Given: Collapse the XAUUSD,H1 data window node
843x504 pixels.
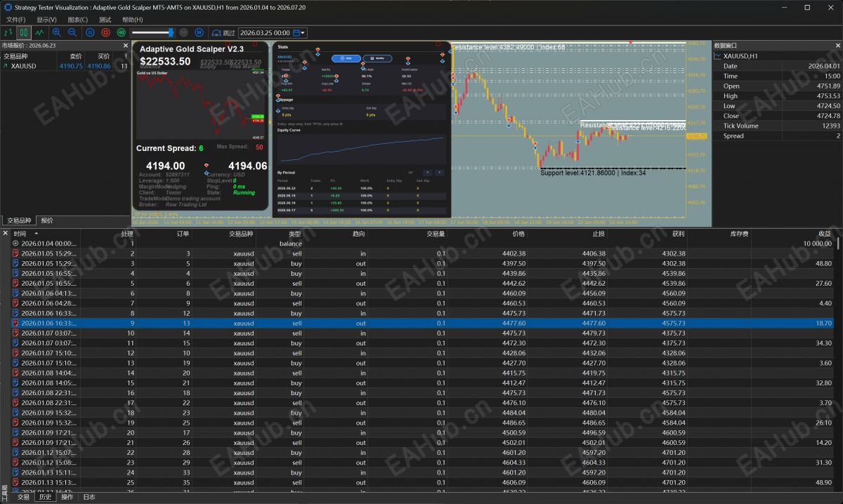Looking at the screenshot, I should [717, 55].
